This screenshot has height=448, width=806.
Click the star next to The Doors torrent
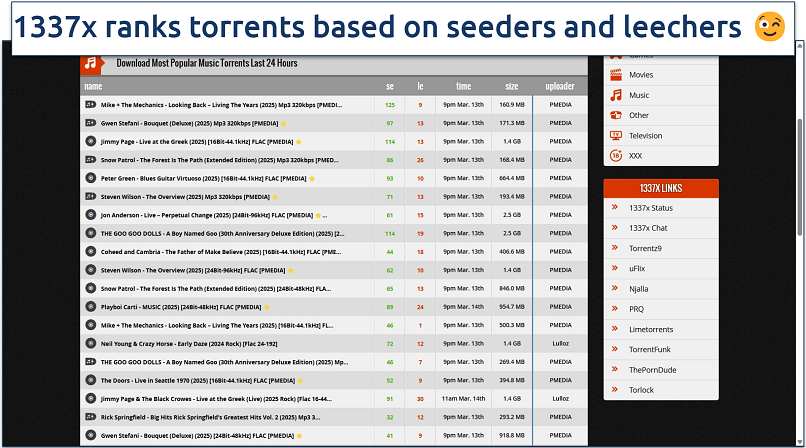click(300, 381)
